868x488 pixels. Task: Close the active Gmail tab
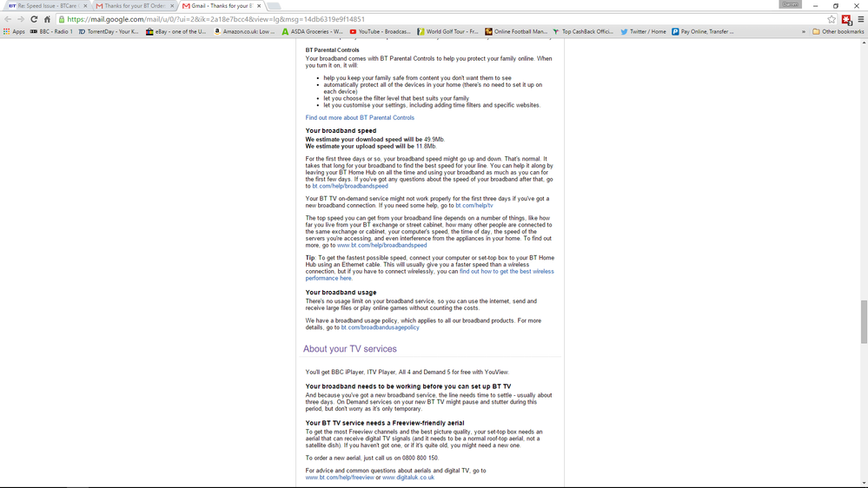tap(259, 6)
